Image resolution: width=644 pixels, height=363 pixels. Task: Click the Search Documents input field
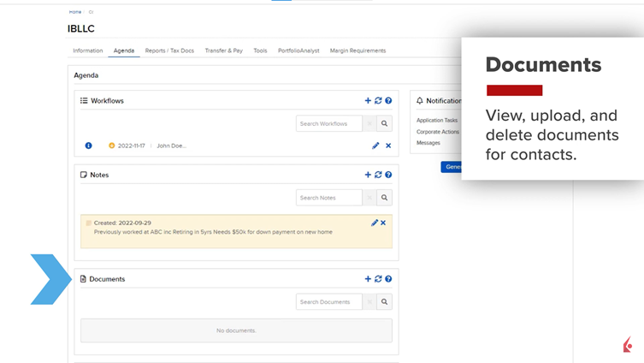[329, 302]
